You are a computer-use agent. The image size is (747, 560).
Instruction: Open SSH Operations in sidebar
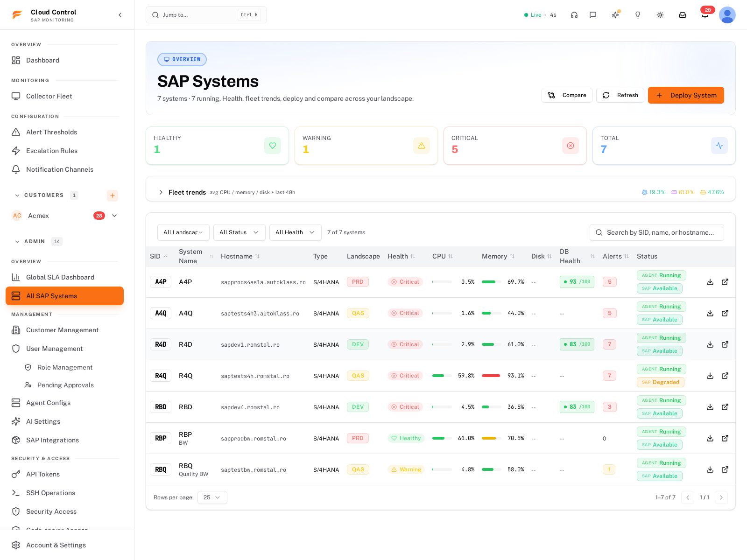coord(64,493)
